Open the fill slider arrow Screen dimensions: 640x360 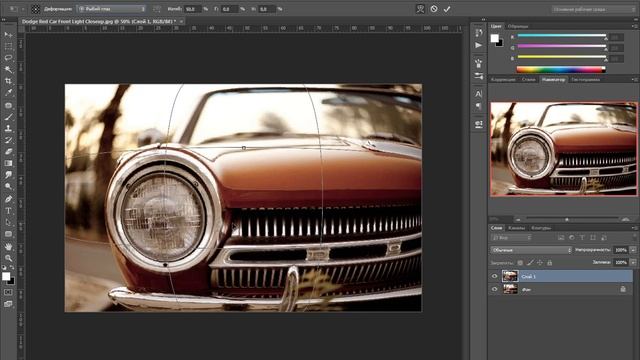point(633,262)
